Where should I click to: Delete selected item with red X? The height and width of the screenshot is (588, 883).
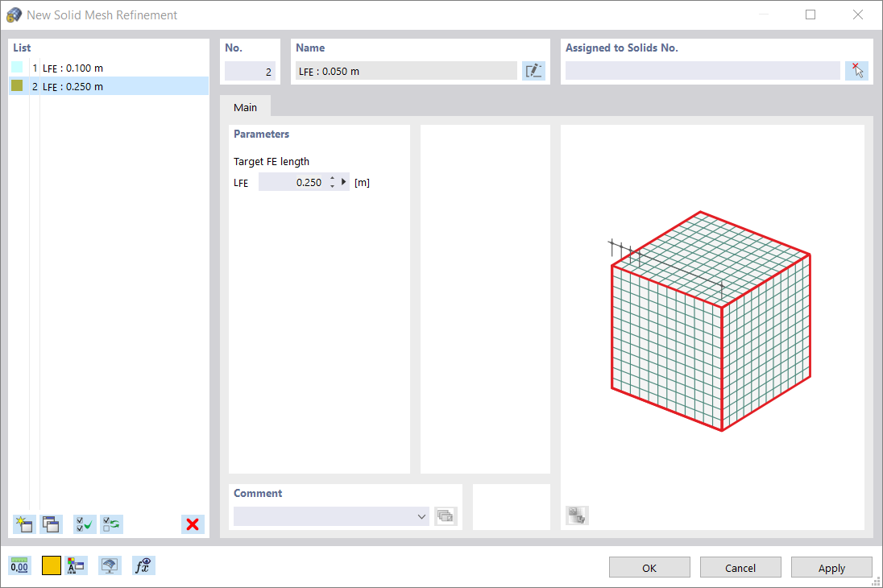pyautogui.click(x=193, y=524)
